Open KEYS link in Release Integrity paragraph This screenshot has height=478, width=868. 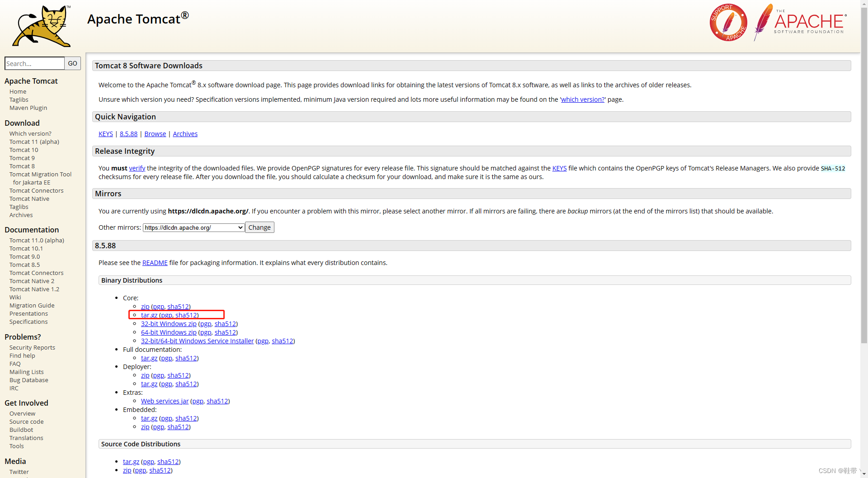(559, 168)
